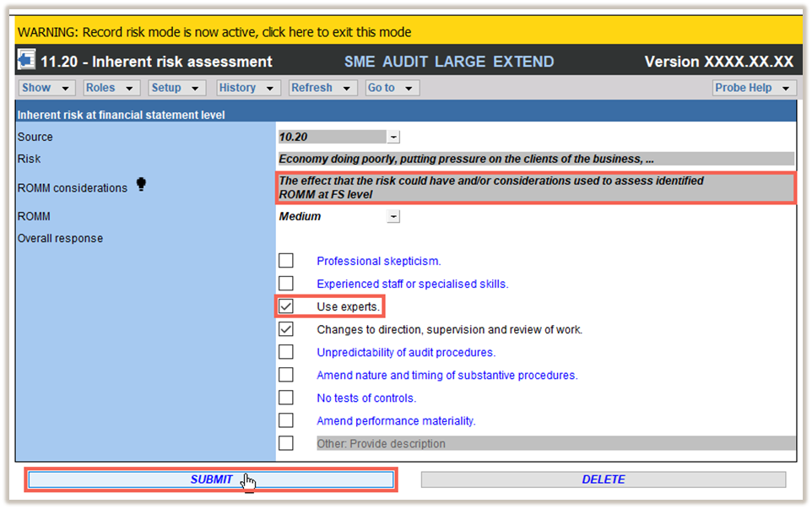Open the Show menu
The image size is (812, 509).
(x=46, y=88)
